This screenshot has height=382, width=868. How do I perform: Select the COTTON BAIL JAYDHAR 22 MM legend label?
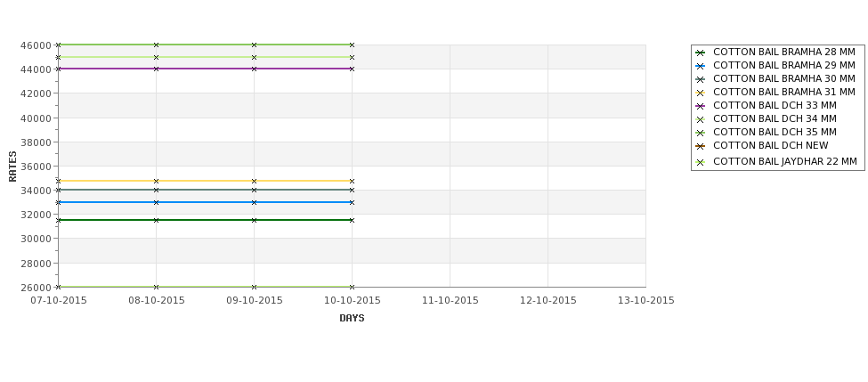click(x=785, y=162)
